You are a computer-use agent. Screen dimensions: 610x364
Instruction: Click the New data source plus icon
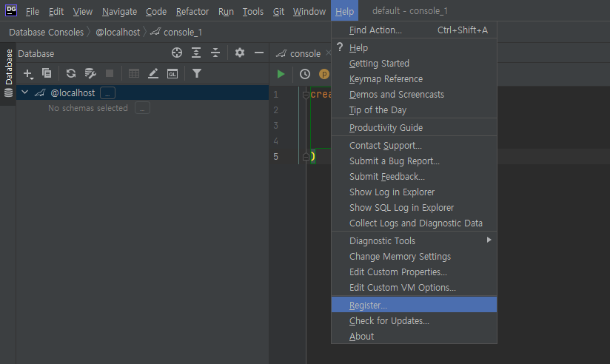tap(28, 73)
